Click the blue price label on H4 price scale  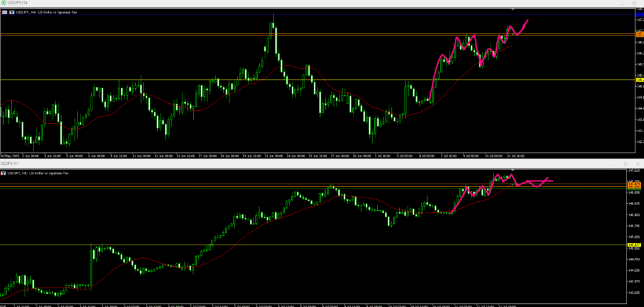point(640,15)
